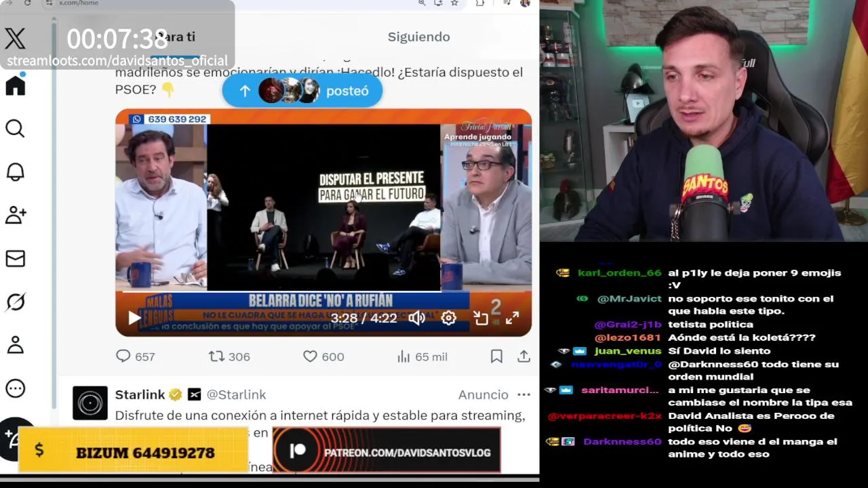Click the video showing 'Disputar el presente'
The image size is (868, 488).
(323, 222)
